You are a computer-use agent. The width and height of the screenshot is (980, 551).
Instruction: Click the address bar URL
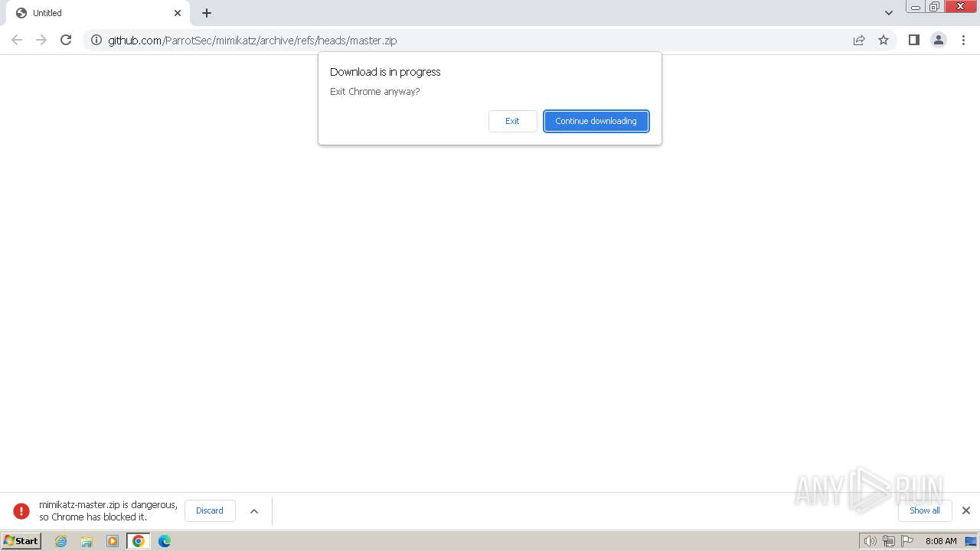coord(253,40)
